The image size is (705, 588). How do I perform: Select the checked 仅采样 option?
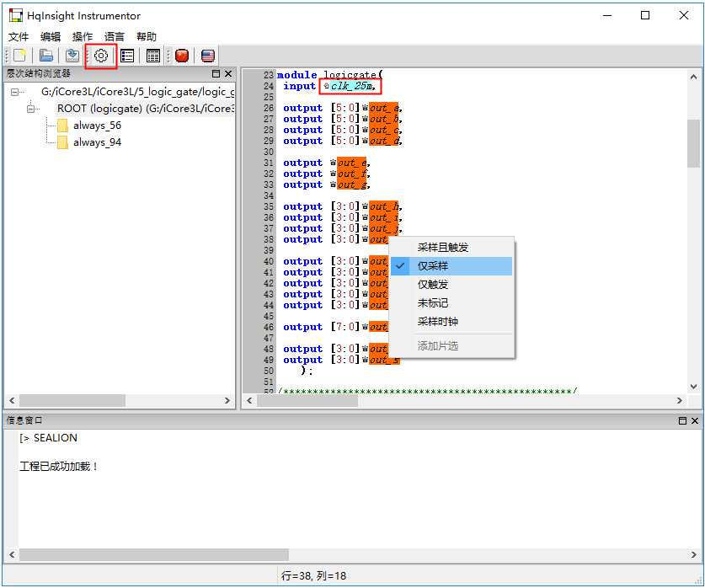click(433, 266)
